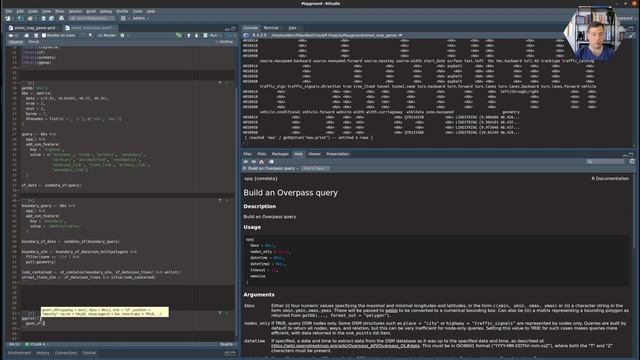
Task: Click the find/replace magnifier icon
Action: pos(91,36)
